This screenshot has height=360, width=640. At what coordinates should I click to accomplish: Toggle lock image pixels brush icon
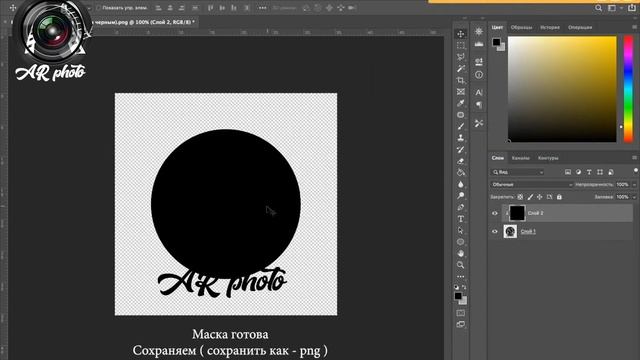coord(530,197)
